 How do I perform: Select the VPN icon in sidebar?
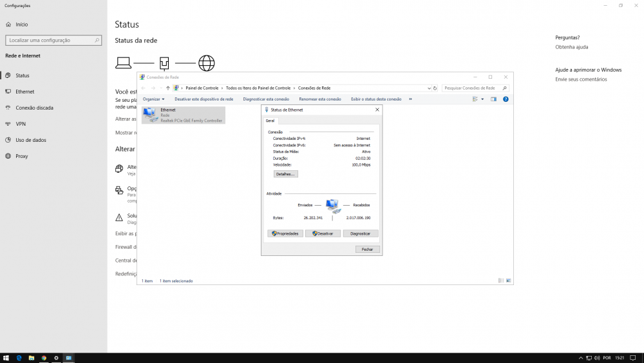click(8, 124)
